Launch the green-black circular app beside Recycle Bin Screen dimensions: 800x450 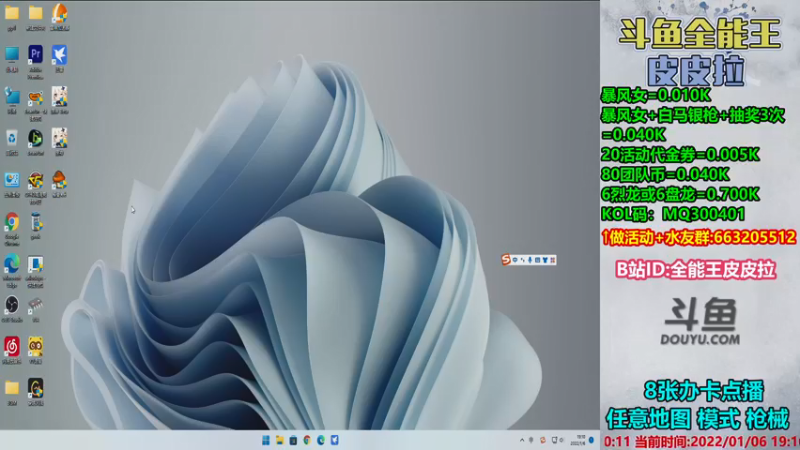pyautogui.click(x=35, y=138)
